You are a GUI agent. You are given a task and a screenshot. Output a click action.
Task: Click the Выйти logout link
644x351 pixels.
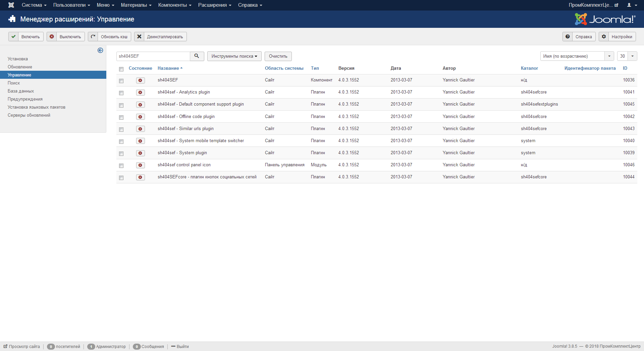click(180, 346)
